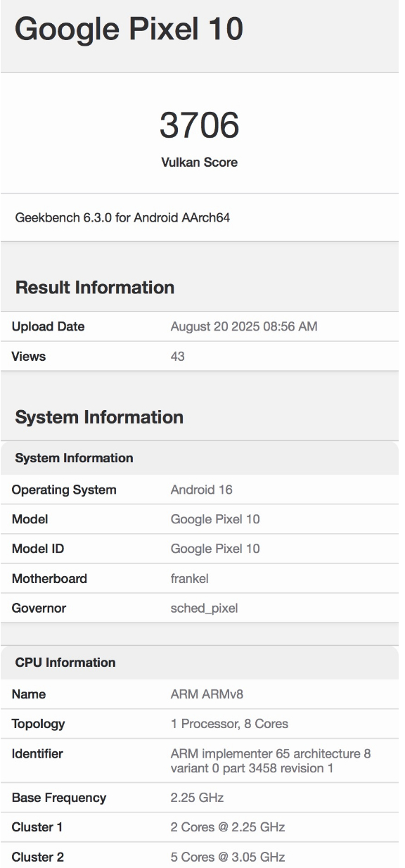Select the ARM implementer 65 identifier text
Image resolution: width=405 pixels, height=868 pixels.
(271, 761)
